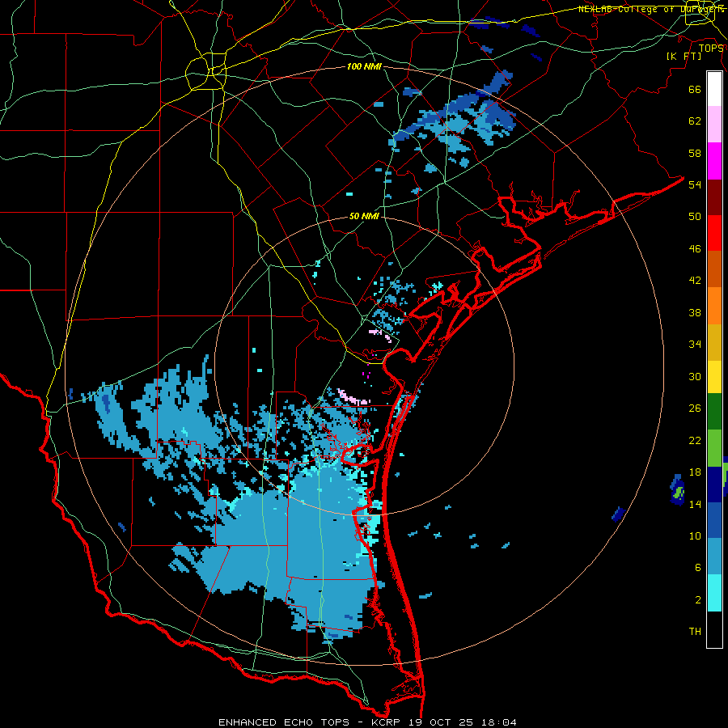Click the bright red legend swatch
This screenshot has width=728, height=728.
[x=714, y=233]
